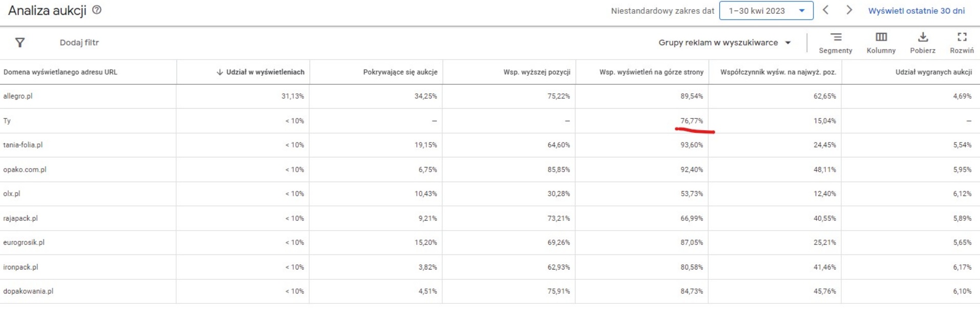The height and width of the screenshot is (310, 980).
Task: Click Dodaj filtr field
Action: point(79,43)
